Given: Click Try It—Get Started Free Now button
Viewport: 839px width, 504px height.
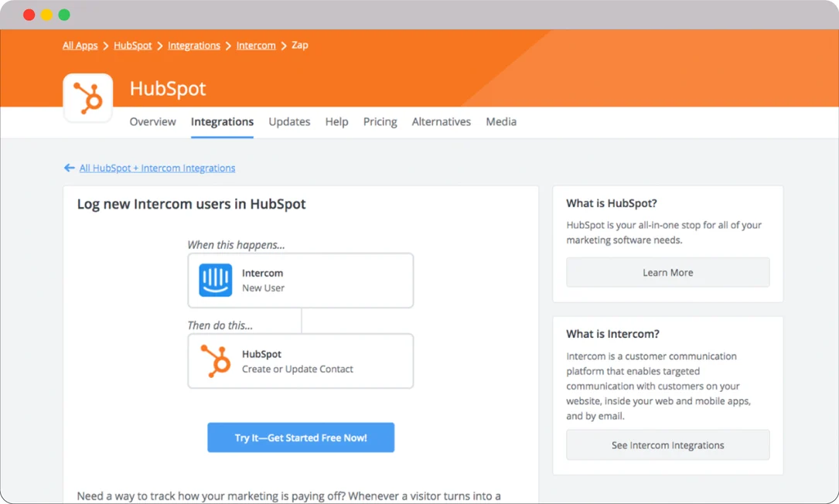Looking at the screenshot, I should (x=301, y=438).
